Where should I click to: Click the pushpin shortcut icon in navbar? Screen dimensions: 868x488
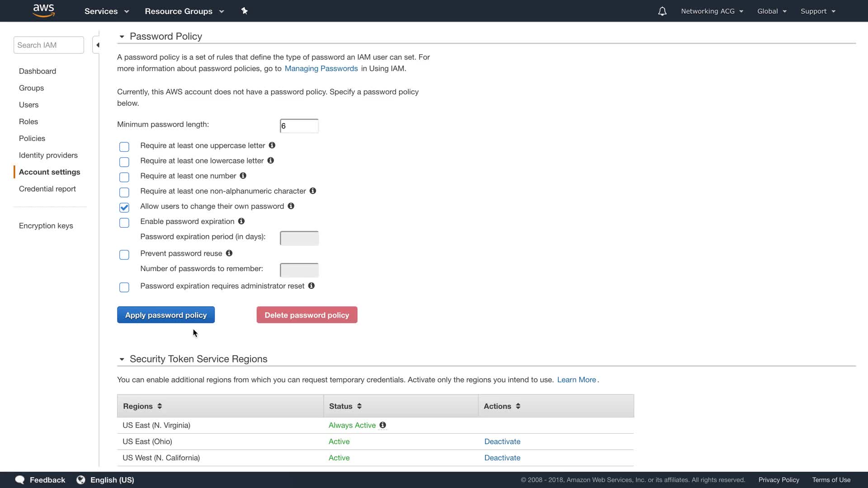(245, 11)
